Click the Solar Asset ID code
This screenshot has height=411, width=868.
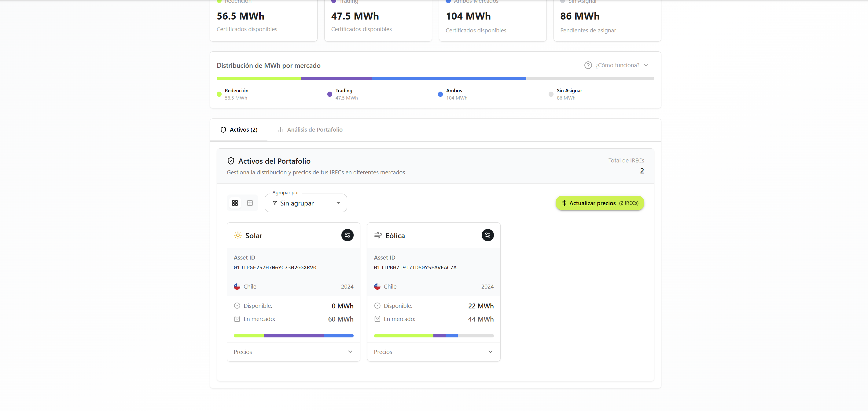tap(275, 267)
